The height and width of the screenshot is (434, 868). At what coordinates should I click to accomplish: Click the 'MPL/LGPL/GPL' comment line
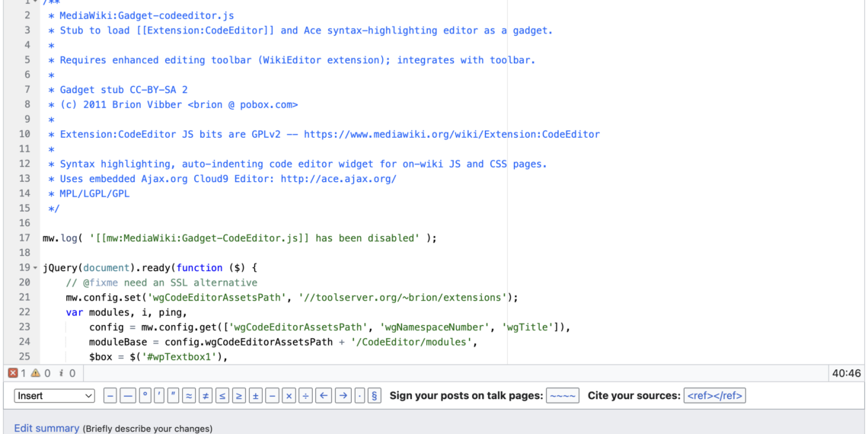[89, 193]
